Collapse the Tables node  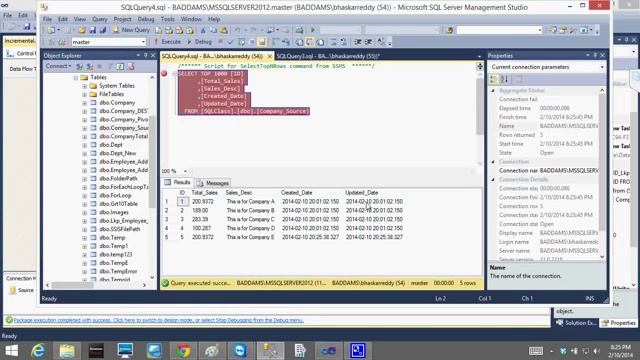click(76, 77)
